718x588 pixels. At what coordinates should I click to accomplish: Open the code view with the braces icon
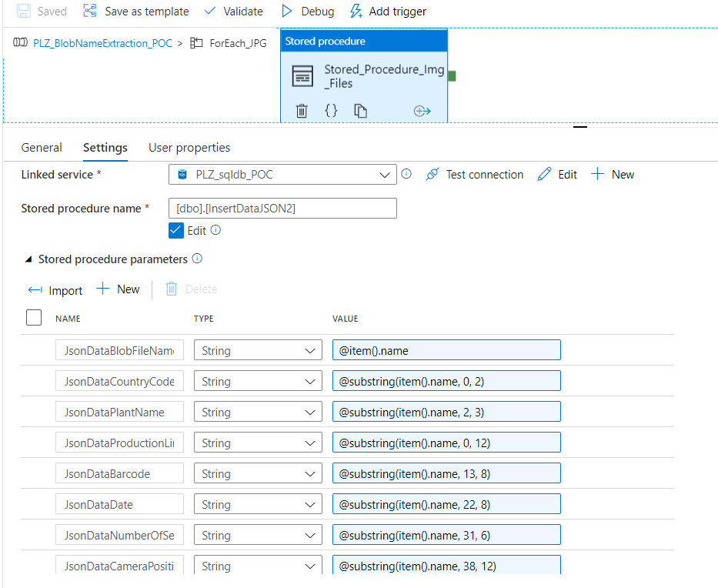click(x=331, y=111)
